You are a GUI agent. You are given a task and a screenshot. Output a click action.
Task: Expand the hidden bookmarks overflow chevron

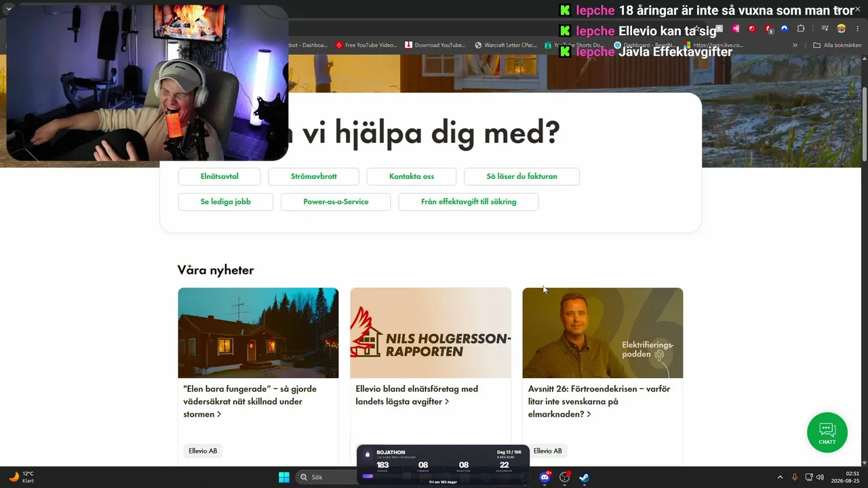pyautogui.click(x=795, y=45)
